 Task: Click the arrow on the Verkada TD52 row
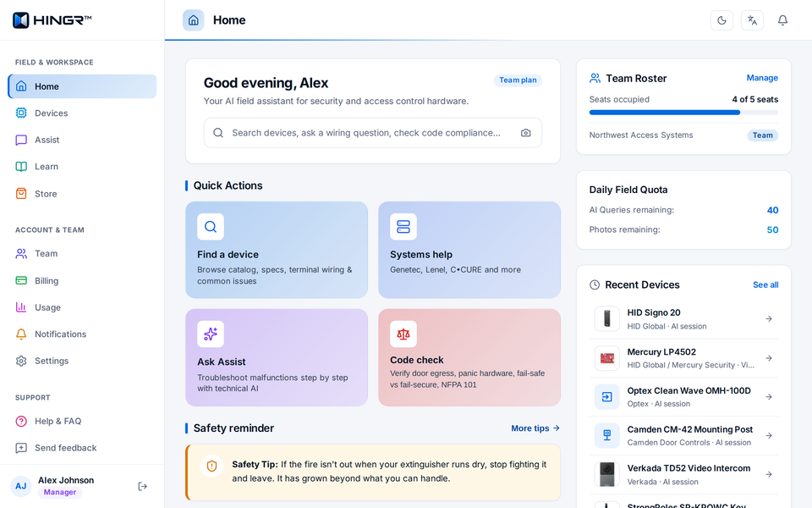click(769, 474)
